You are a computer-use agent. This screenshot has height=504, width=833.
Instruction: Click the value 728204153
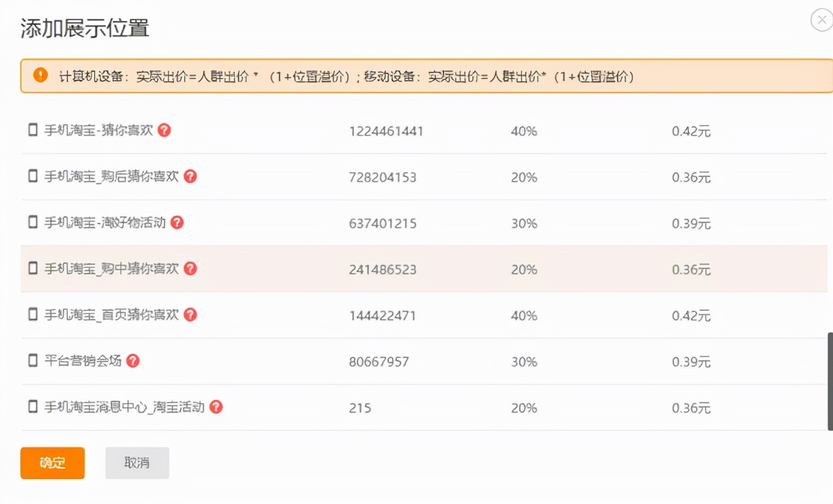383,177
